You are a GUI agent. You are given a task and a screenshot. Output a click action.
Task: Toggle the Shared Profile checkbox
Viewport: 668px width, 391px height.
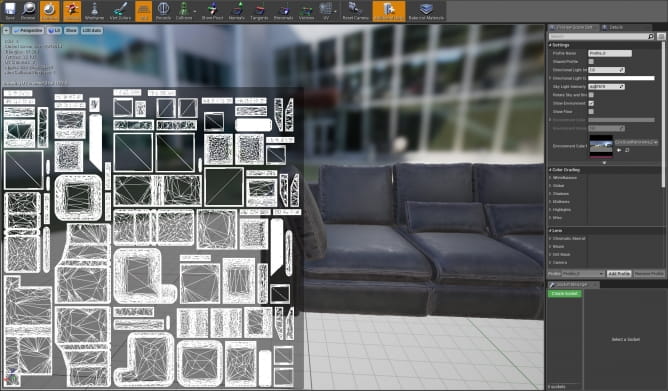[x=591, y=61]
